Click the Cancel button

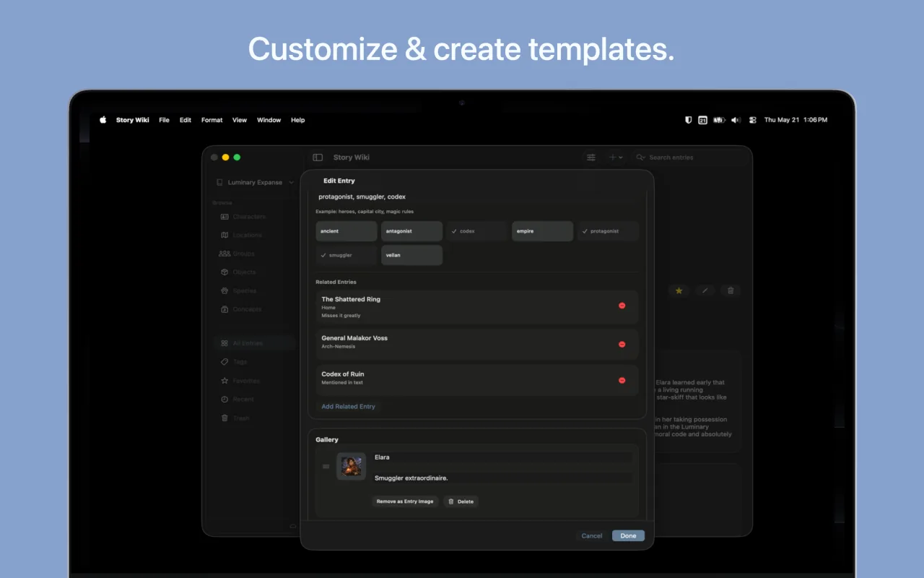pos(592,536)
